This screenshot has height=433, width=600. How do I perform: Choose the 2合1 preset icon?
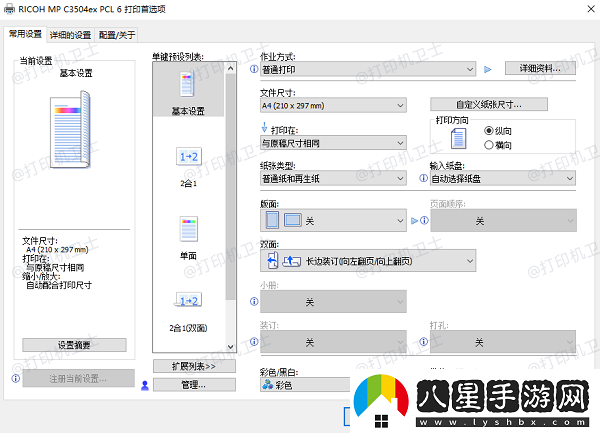click(189, 156)
